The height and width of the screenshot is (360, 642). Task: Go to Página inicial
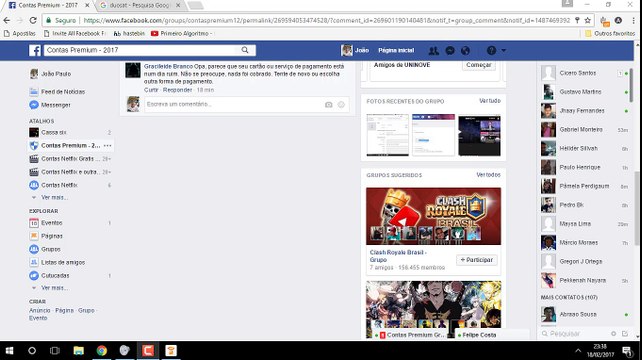(396, 50)
